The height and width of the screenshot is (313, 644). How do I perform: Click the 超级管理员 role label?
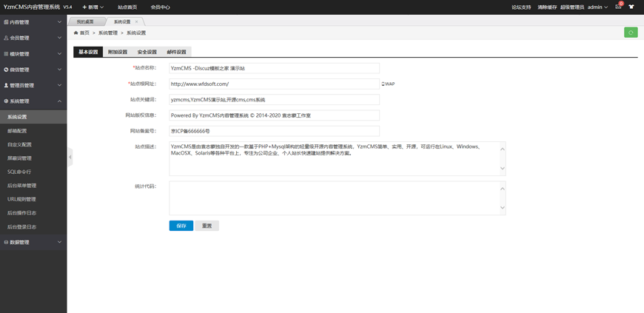pos(571,7)
